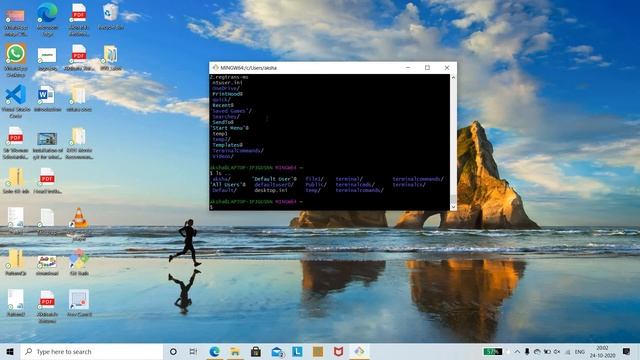Click 'desktop.ini' in the terminal output
This screenshot has height=360, width=640.
tap(271, 190)
